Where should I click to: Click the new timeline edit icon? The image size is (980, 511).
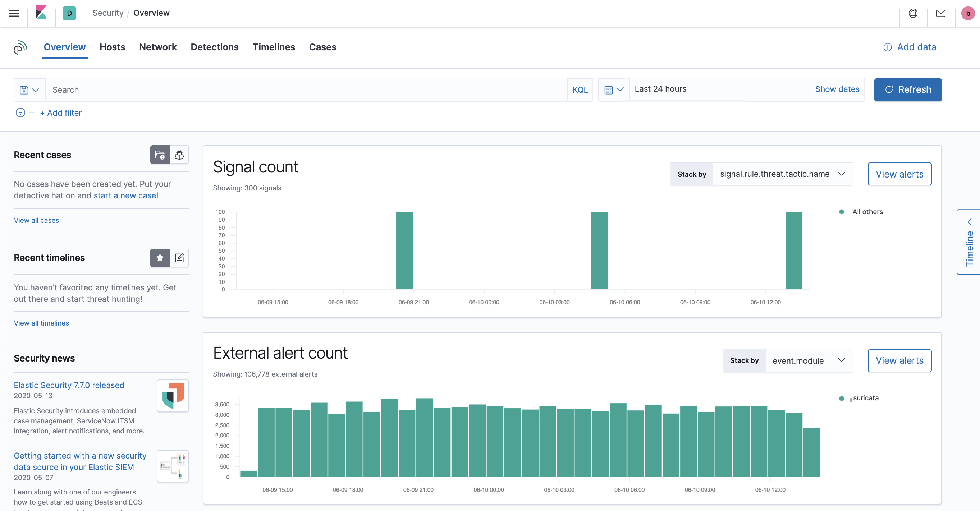(x=179, y=258)
